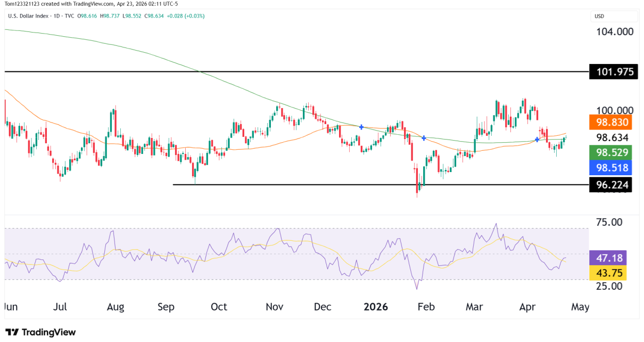Click the 101.975 resistance level price label
Viewport: 644px width, 342px height.
(613, 71)
